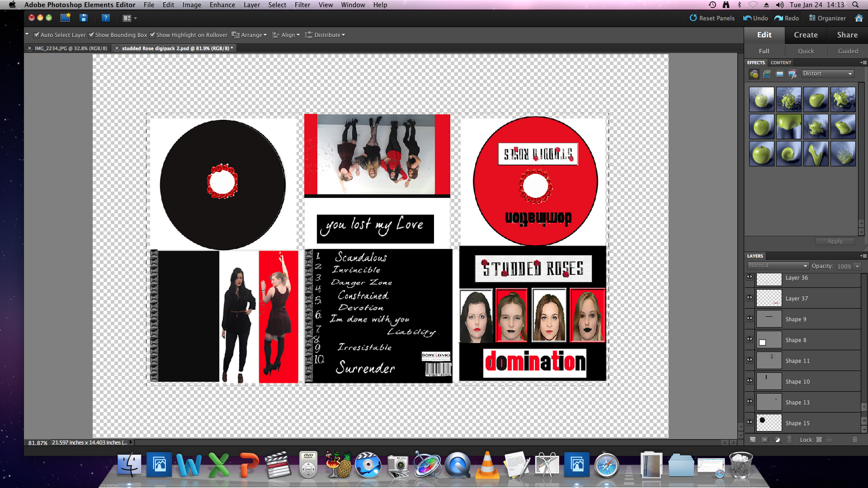Toggle Auto Select Layer checkbox
Image resolution: width=868 pixels, height=488 pixels.
pos(36,35)
